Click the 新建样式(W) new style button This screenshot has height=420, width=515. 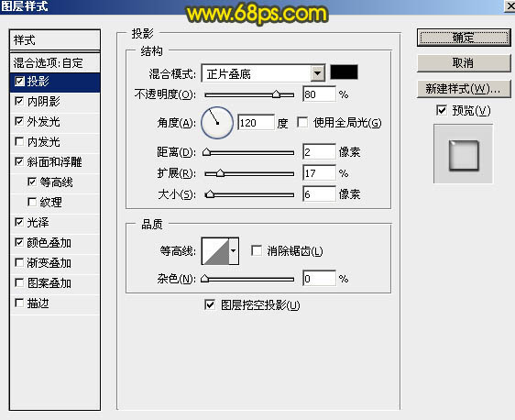(x=464, y=89)
